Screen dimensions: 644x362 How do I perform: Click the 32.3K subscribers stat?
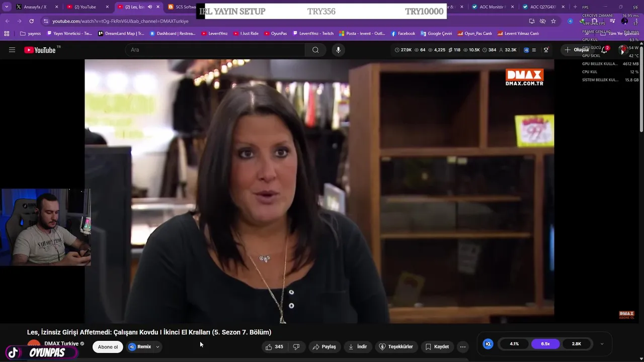tap(508, 50)
